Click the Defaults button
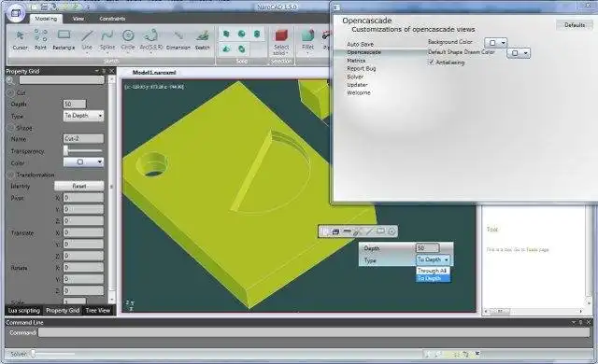Screen dimensions: 598x364 click(x=575, y=25)
